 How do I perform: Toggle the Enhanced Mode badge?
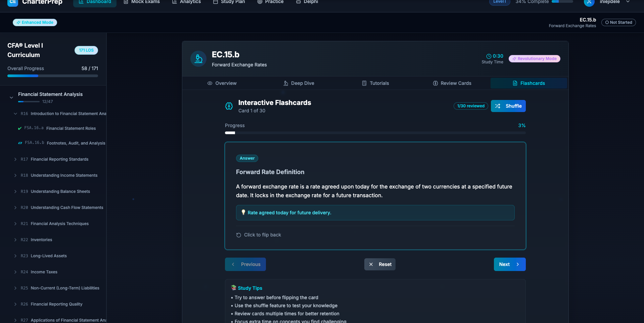(35, 22)
